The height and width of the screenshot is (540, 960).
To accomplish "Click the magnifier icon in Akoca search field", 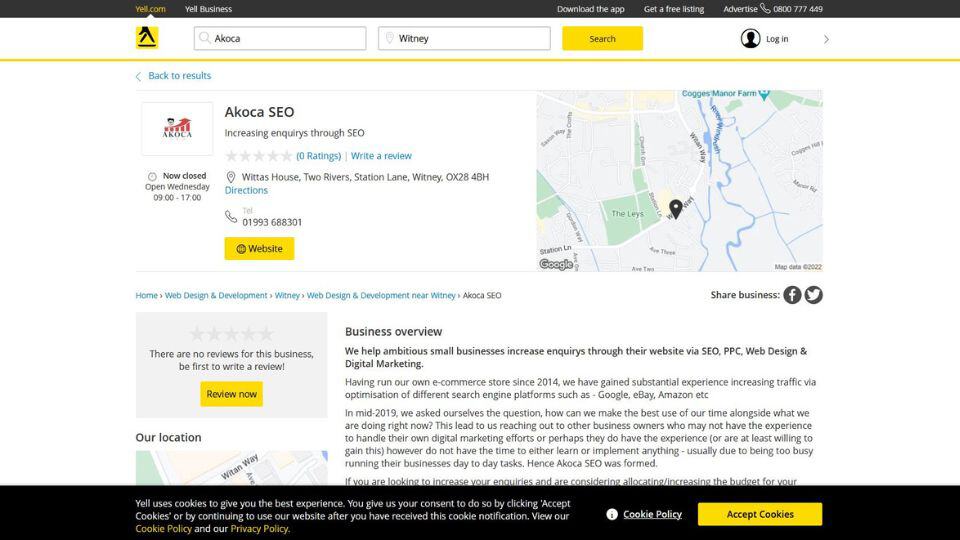I will 205,38.
